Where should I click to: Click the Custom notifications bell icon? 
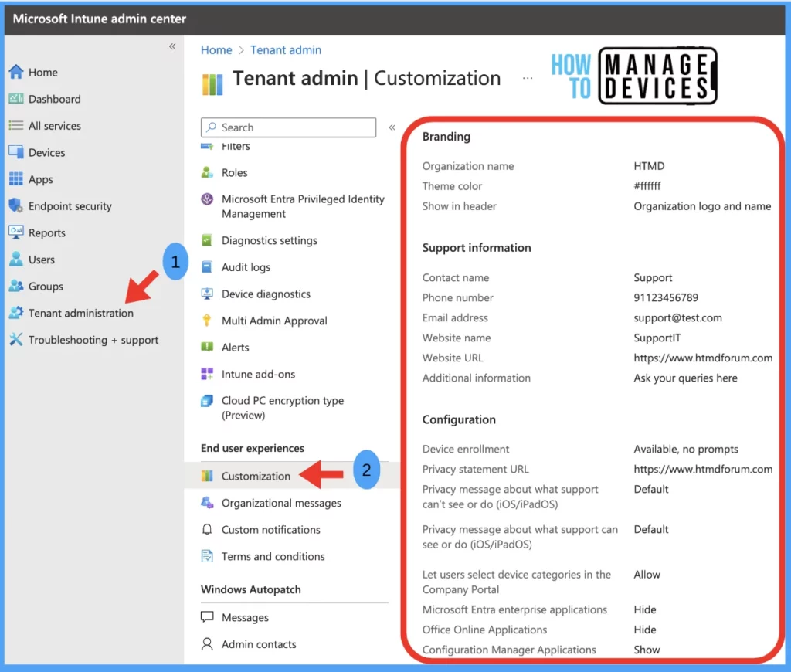207,529
